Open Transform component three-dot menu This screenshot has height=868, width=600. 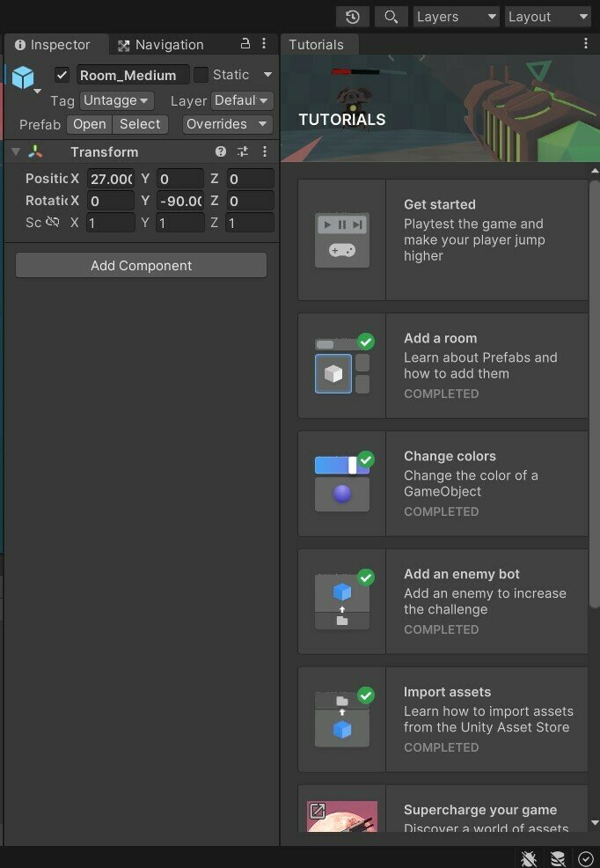coord(265,151)
